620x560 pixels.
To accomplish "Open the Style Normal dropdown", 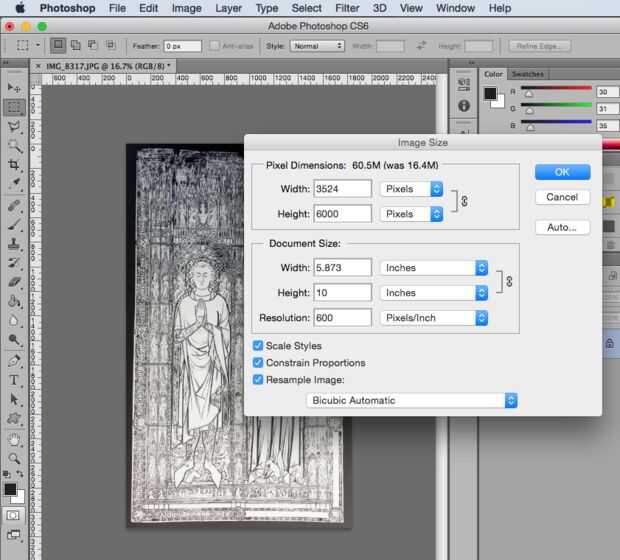I will (317, 46).
